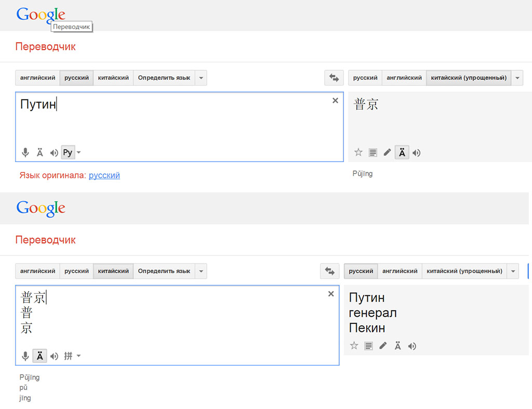
Task: Toggle Pǔjīng phonetics on 普京 result
Action: click(x=402, y=152)
